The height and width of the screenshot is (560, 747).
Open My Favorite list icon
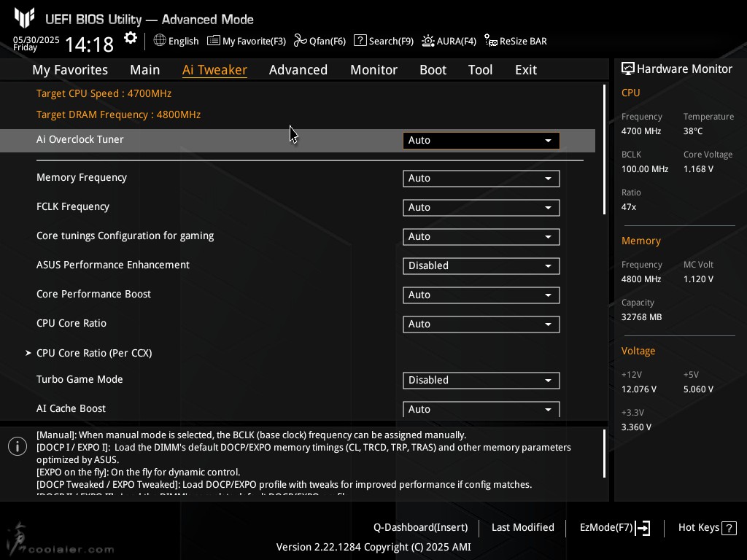tap(214, 41)
